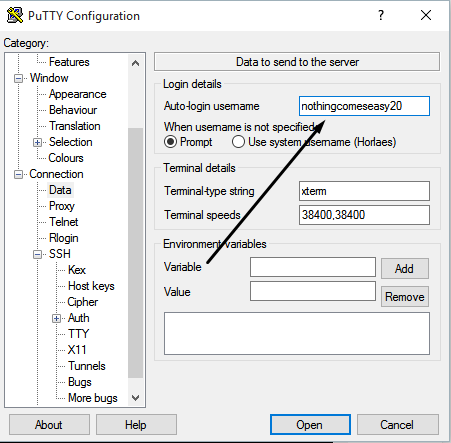Open the X11 category
The height and width of the screenshot is (443, 451).
77,350
